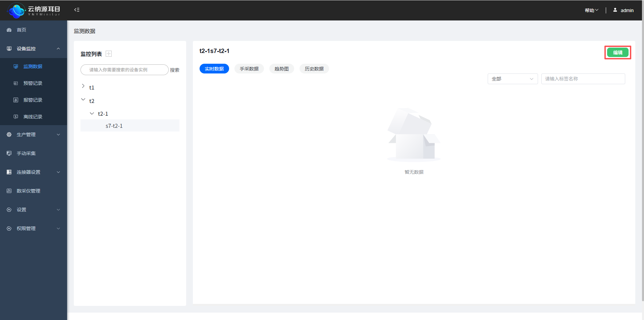Screen dimensions: 644x320
Task: Click the 云纳源耳目 logo
Action: tap(34, 10)
